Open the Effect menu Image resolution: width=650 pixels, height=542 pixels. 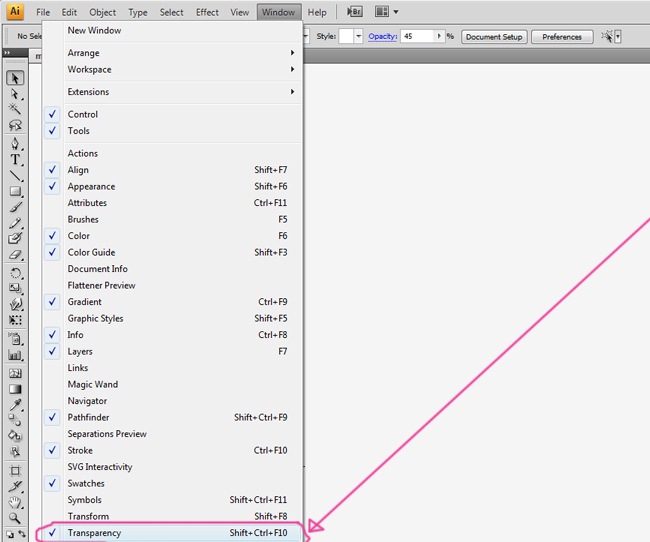tap(207, 12)
